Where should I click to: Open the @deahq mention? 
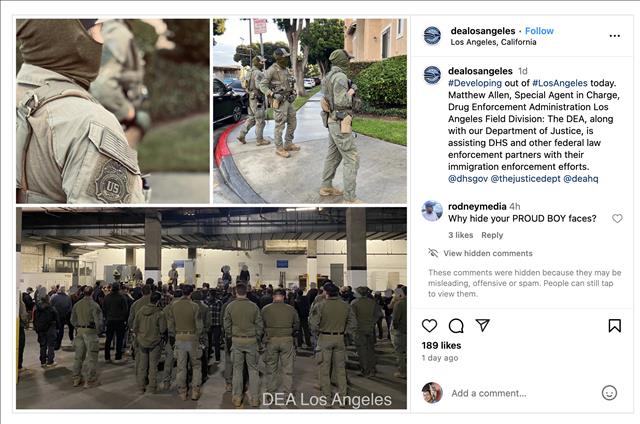coord(581,178)
